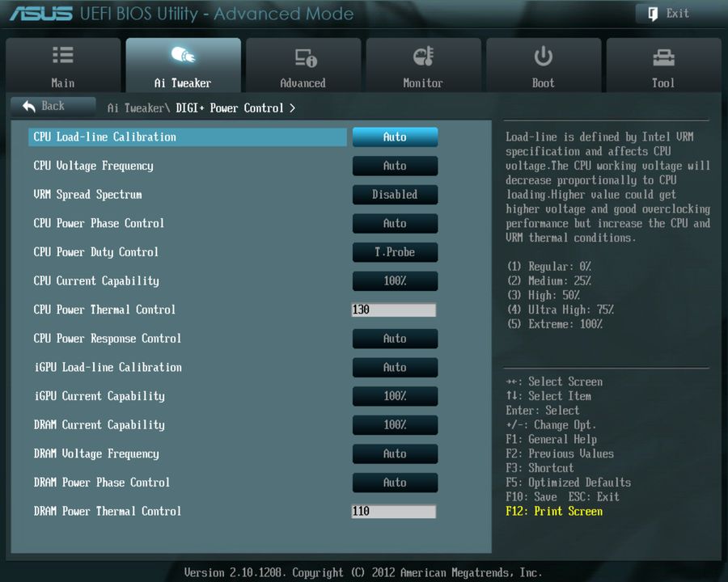728x582 pixels.
Task: Open CPU Current Capability 100% dropdown
Action: [395, 280]
